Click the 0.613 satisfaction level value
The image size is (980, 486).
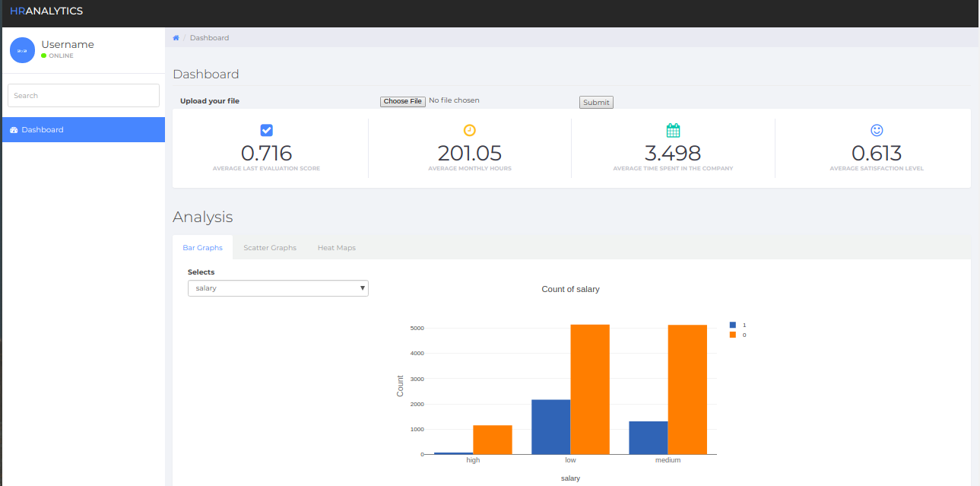pos(877,154)
